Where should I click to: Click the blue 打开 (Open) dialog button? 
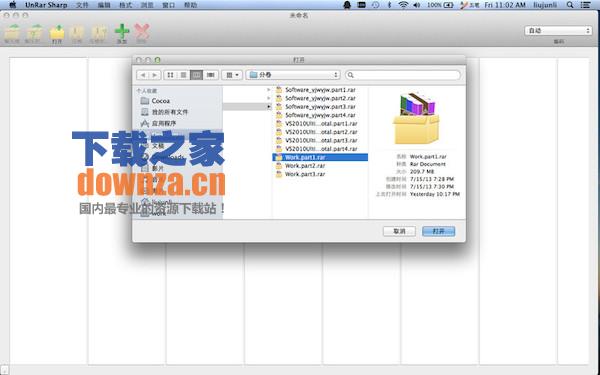[x=439, y=231]
